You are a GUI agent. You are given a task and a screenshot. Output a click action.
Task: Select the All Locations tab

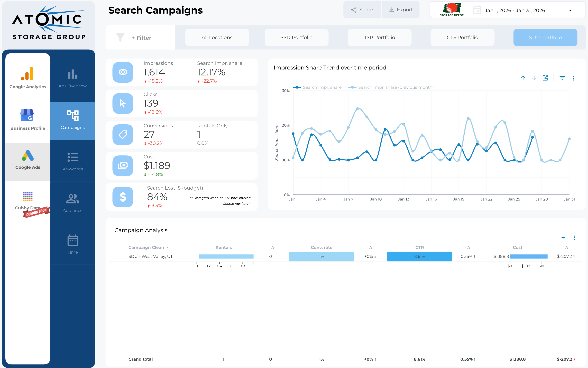pyautogui.click(x=217, y=38)
